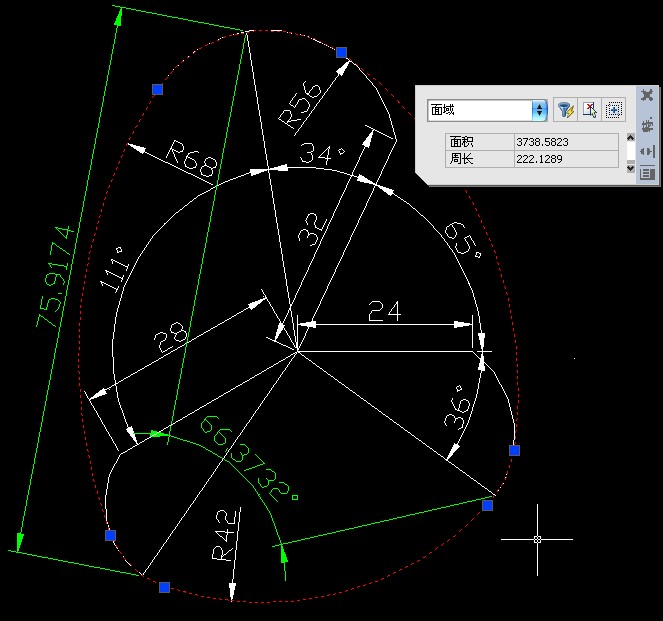Toggle the PICKADD selection mode icon
Screen dimensions: 663x621
(614, 110)
